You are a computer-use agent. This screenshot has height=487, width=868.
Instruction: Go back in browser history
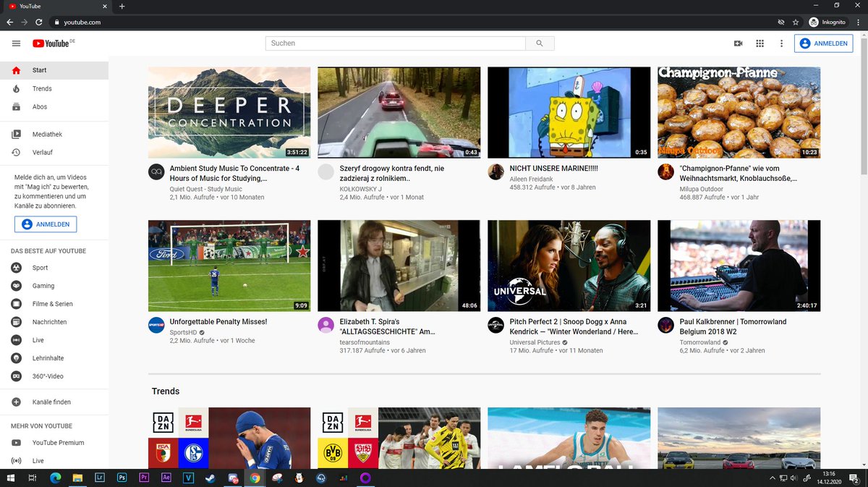9,22
